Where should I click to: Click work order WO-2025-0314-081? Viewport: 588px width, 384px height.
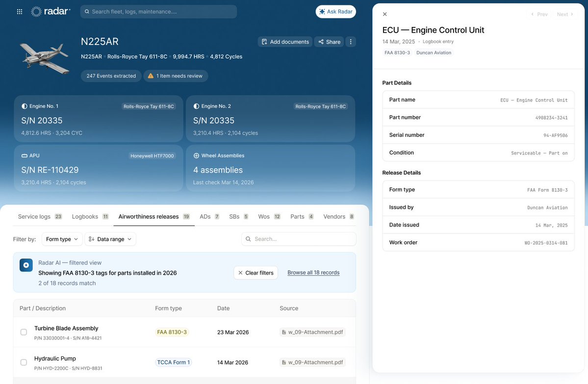[x=546, y=243]
